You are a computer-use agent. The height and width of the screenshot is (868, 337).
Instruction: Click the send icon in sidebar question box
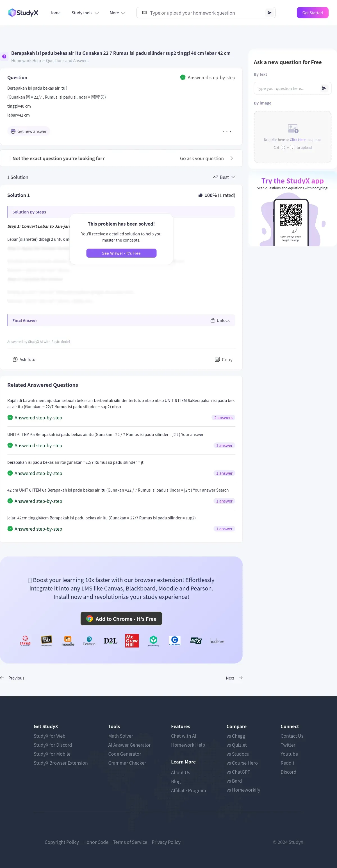(x=324, y=88)
